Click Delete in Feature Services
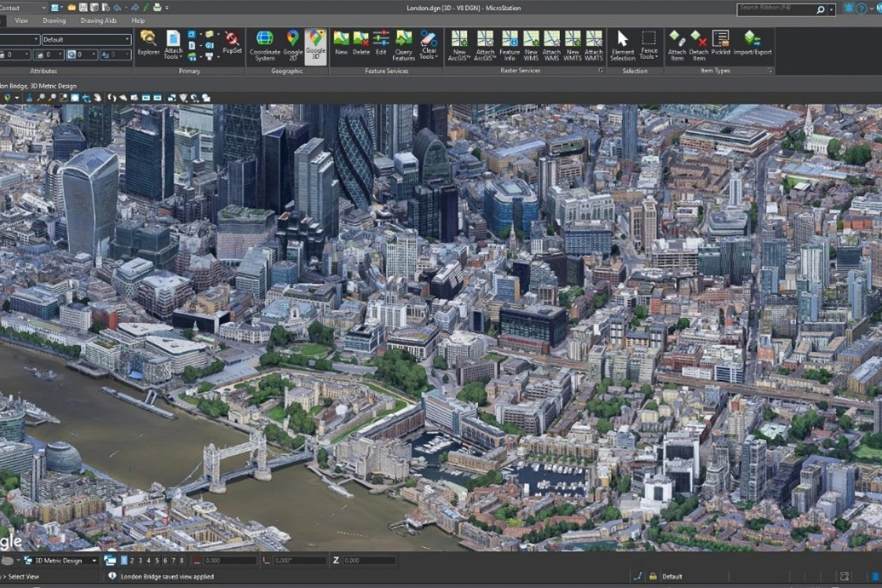This screenshot has height=588, width=882. (x=361, y=43)
